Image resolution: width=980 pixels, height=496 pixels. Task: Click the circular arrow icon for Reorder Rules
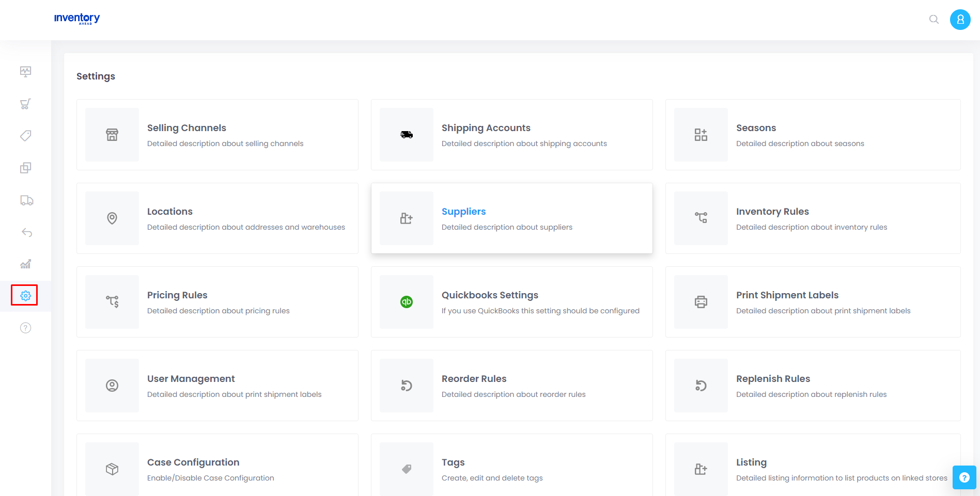(407, 386)
